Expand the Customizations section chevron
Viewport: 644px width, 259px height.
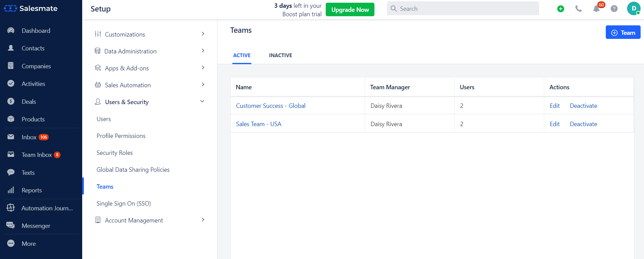pyautogui.click(x=203, y=34)
